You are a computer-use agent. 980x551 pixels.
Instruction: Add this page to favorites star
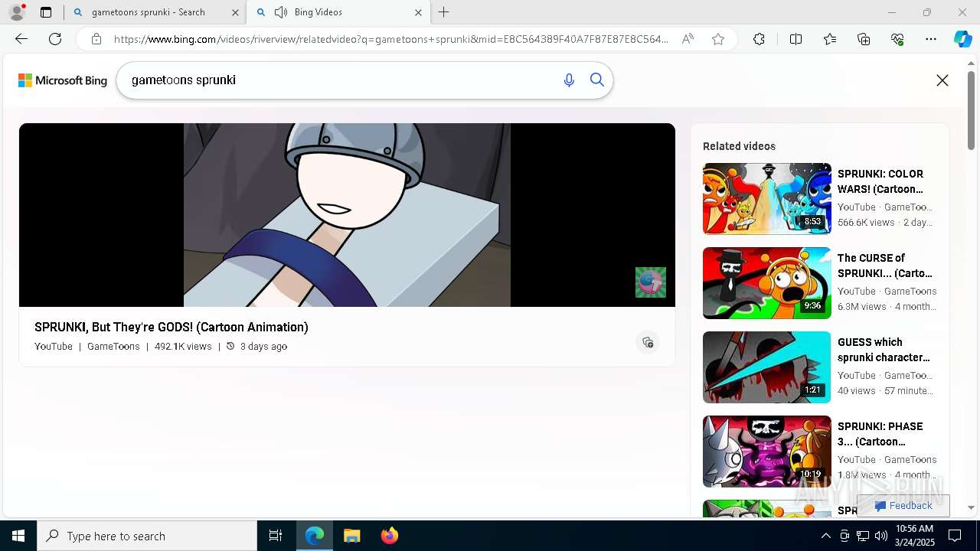point(718,39)
